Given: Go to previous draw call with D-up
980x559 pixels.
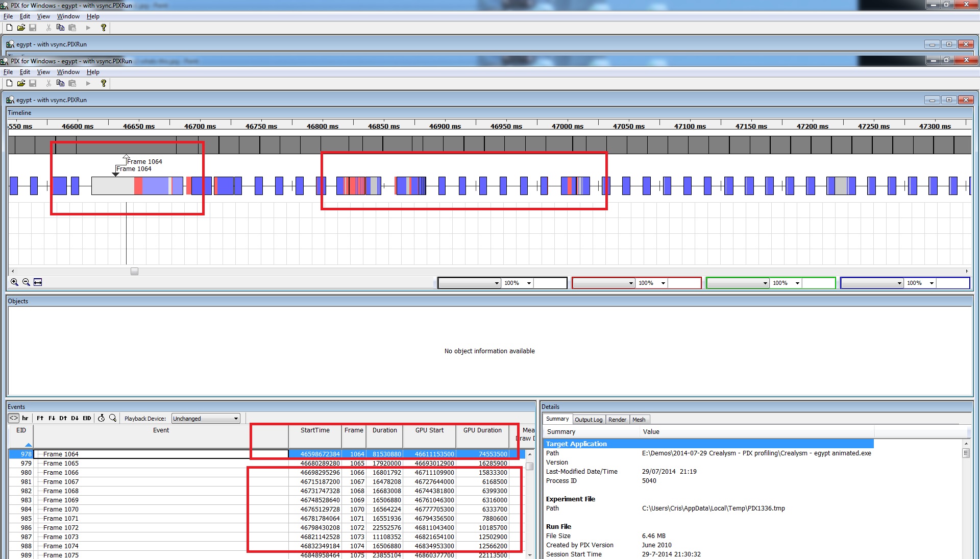Looking at the screenshot, I should pyautogui.click(x=63, y=418).
